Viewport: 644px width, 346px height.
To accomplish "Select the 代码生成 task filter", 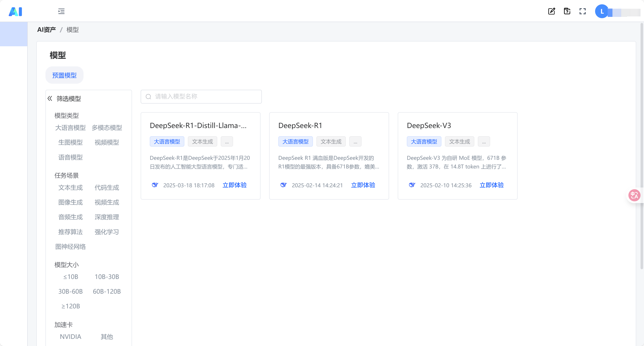I will tap(107, 188).
